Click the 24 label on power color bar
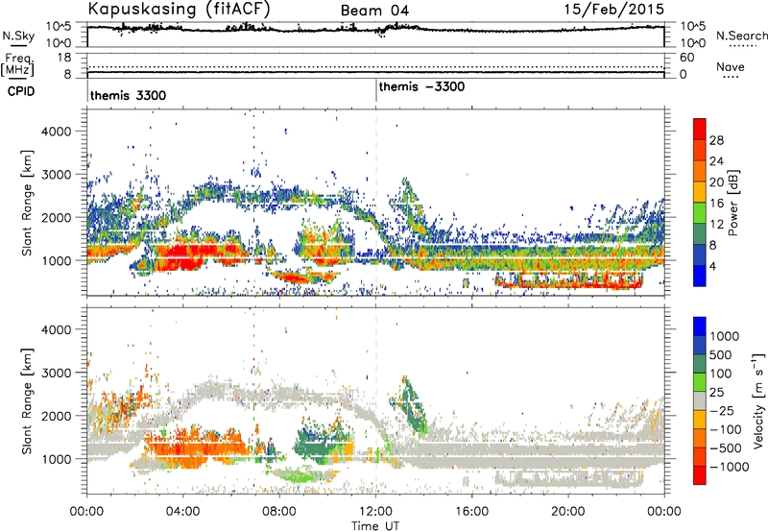This screenshot has width=768, height=532. [716, 161]
